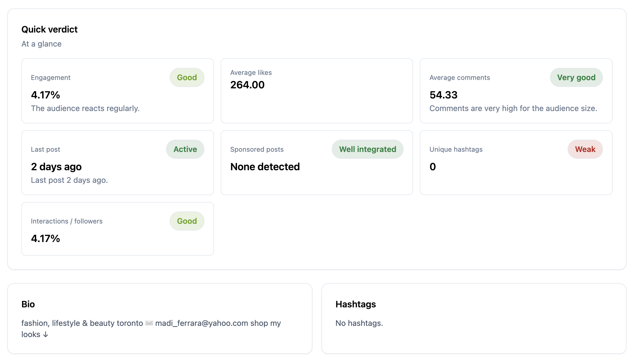Click the unique hashtags count 0
Image resolution: width=631 pixels, height=364 pixels.
coord(432,167)
